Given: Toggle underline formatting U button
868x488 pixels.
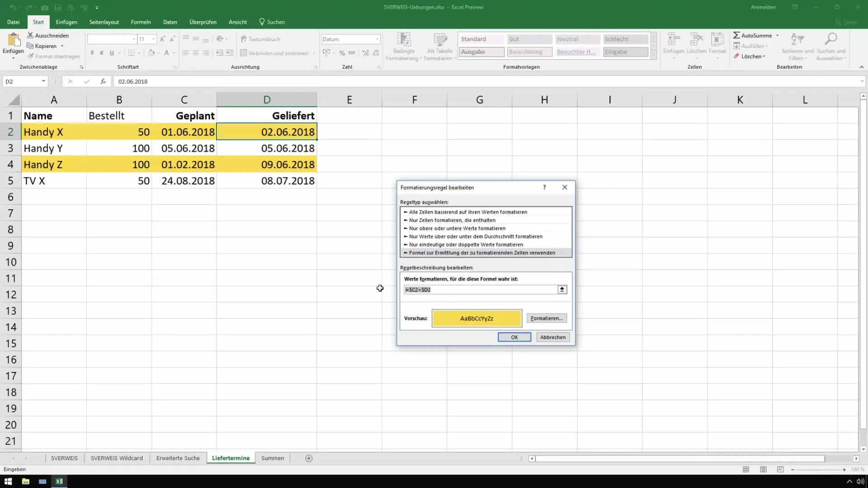Looking at the screenshot, I should click(112, 53).
